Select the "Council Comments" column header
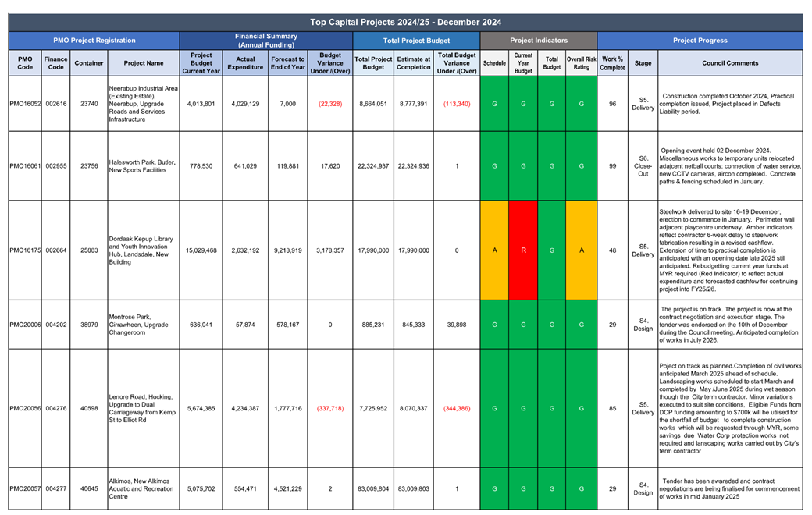The width and height of the screenshot is (812, 515). (x=730, y=63)
